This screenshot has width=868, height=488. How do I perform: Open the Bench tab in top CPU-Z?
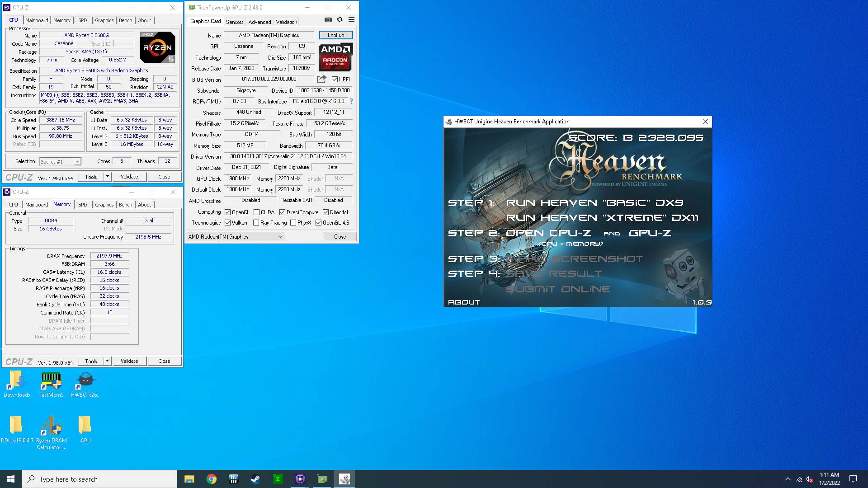pyautogui.click(x=126, y=20)
